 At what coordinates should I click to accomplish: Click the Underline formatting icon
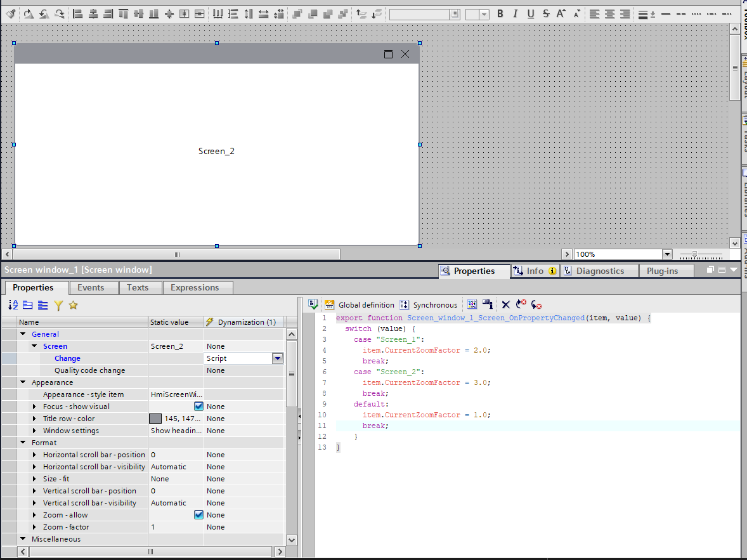pyautogui.click(x=531, y=14)
